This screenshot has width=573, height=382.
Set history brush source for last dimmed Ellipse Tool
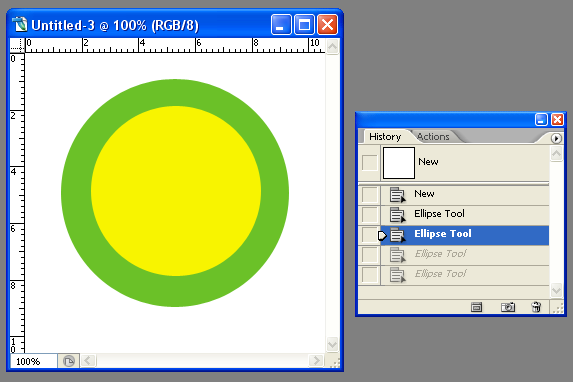(369, 275)
